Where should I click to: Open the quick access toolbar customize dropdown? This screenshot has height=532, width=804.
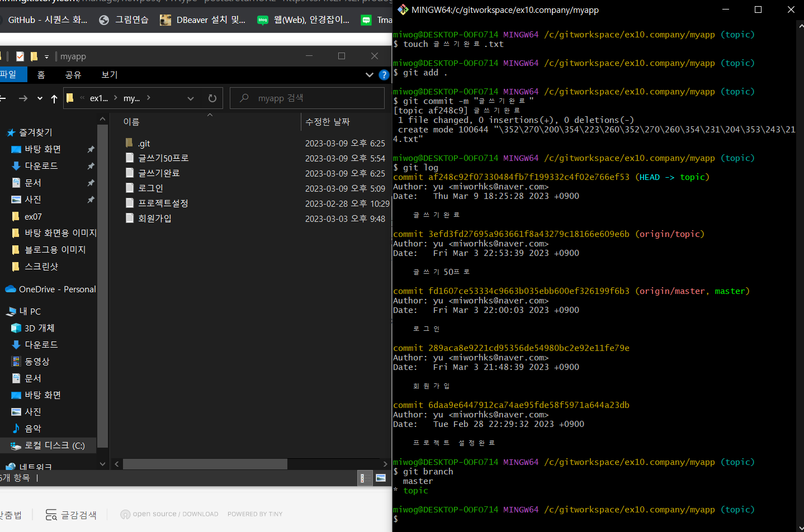coord(46,56)
